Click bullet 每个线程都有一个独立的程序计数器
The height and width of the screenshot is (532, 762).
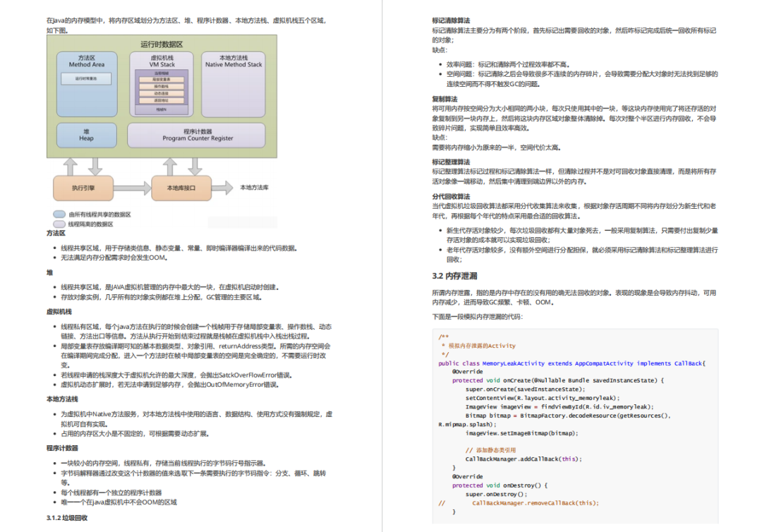point(111,492)
